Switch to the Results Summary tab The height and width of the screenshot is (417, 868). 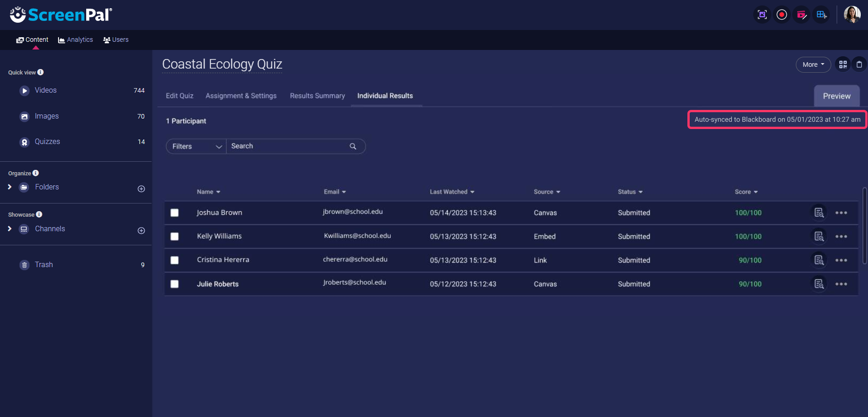(317, 96)
